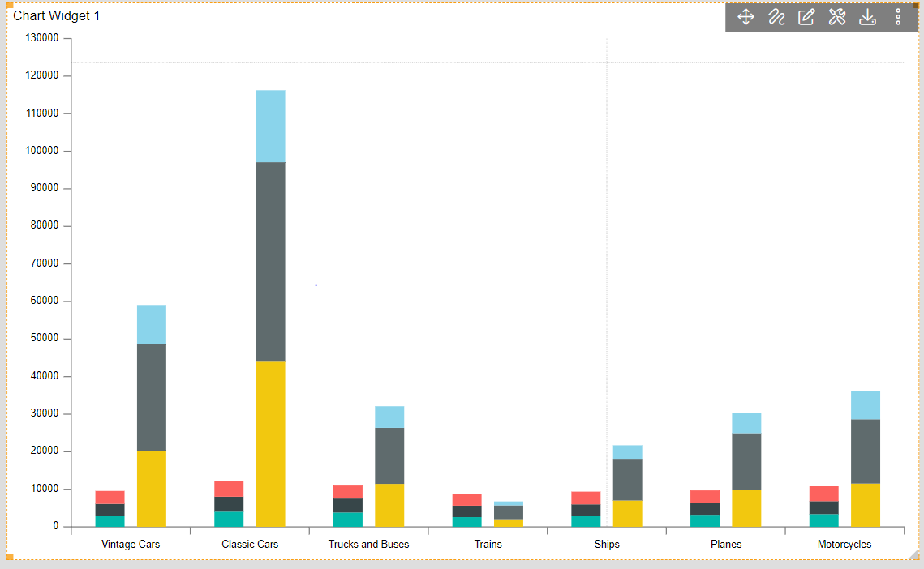The width and height of the screenshot is (924, 569).
Task: Click the Vintage Cars axis label
Action: tap(131, 544)
